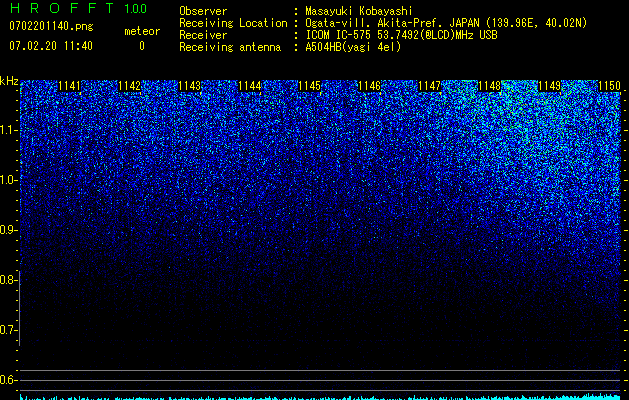Click the 0.7 frequency axis label

tap(8, 330)
